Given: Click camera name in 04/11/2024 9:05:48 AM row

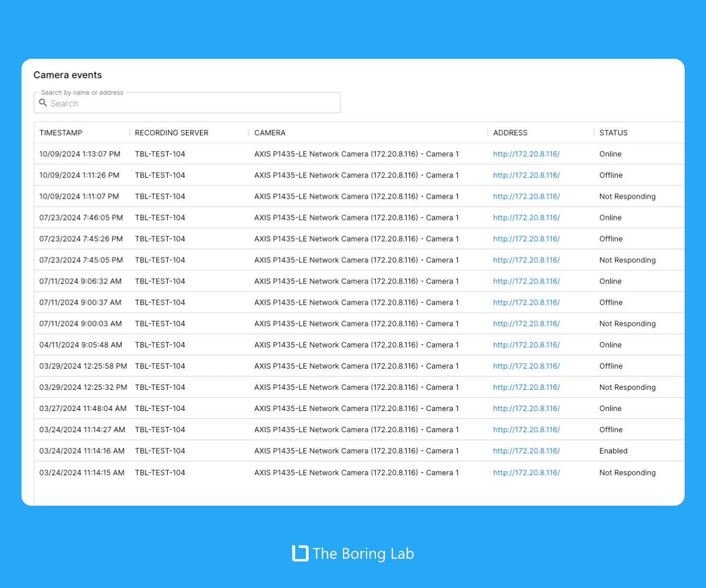Looking at the screenshot, I should pos(357,345).
